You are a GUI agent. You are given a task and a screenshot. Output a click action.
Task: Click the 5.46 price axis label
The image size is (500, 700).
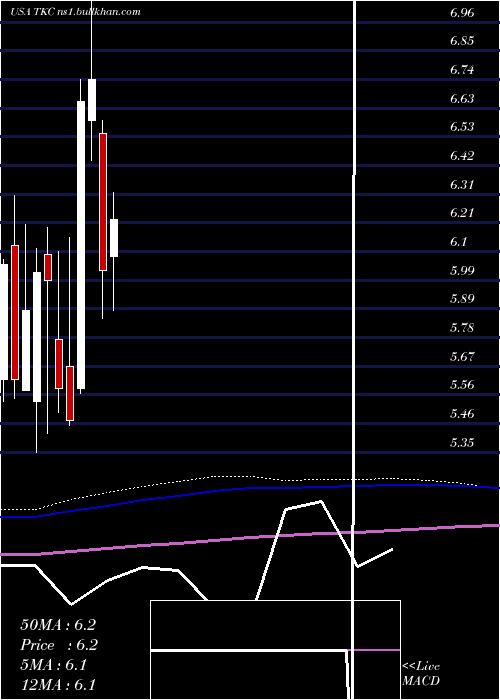point(462,414)
